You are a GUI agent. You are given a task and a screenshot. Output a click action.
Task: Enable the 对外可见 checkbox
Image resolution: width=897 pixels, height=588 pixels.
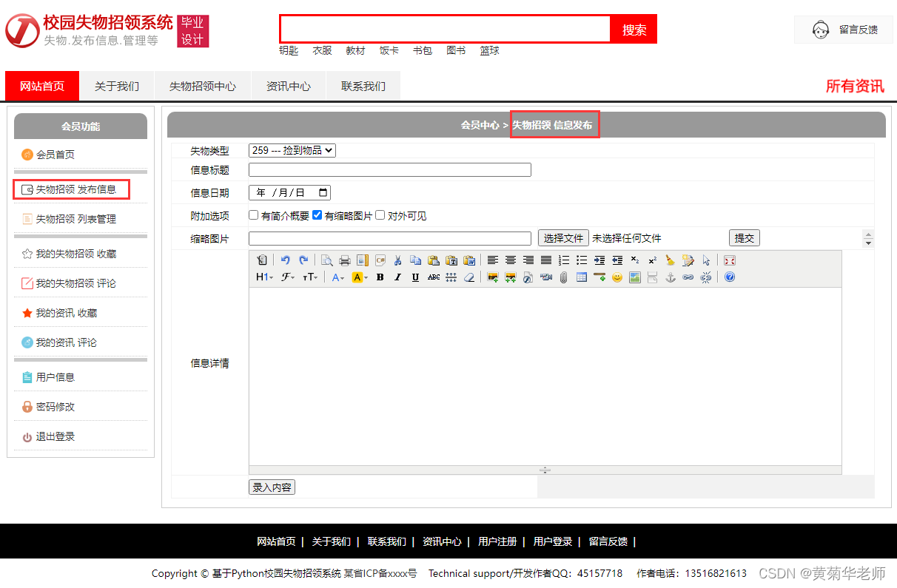click(x=380, y=214)
